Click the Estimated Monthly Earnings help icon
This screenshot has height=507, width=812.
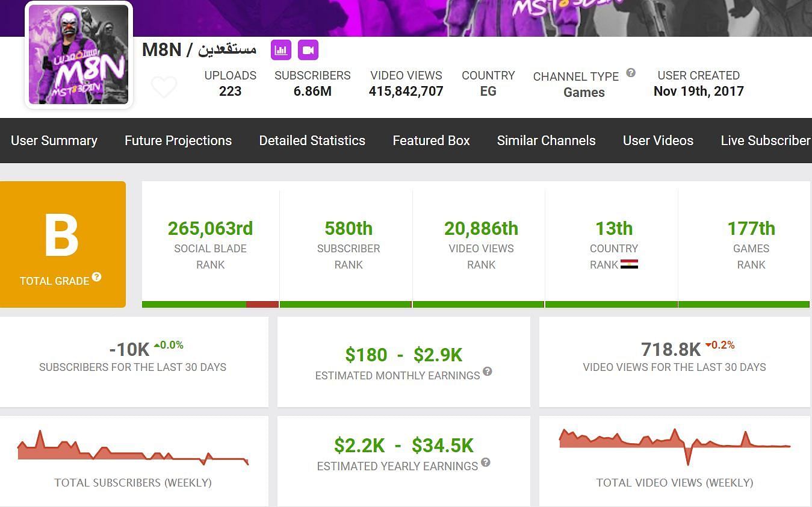click(x=488, y=372)
